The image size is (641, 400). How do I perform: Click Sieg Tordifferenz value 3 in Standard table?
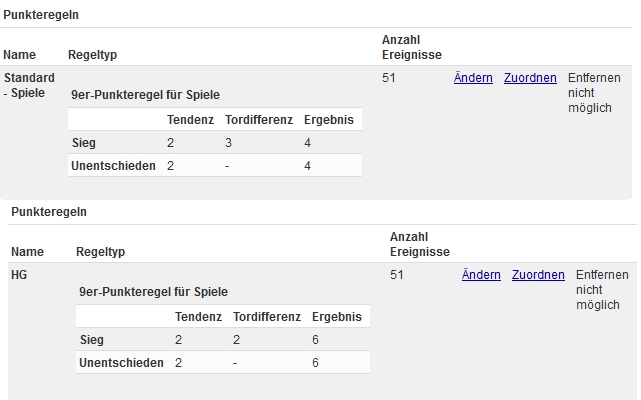pyautogui.click(x=228, y=143)
